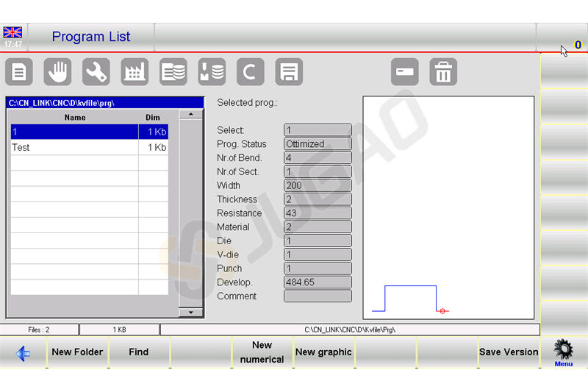Select program "Test" in the list

pyautogui.click(x=73, y=147)
